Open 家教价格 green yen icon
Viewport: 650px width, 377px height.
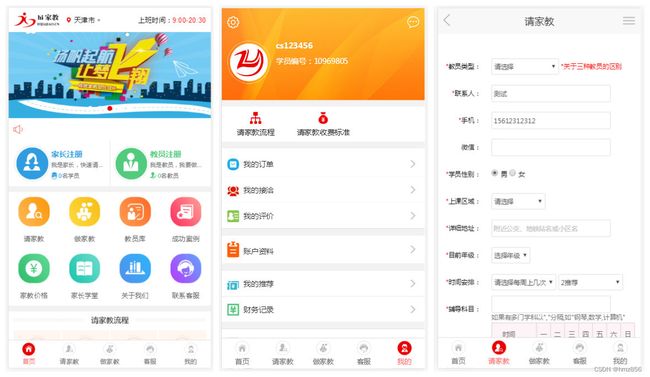point(34,269)
